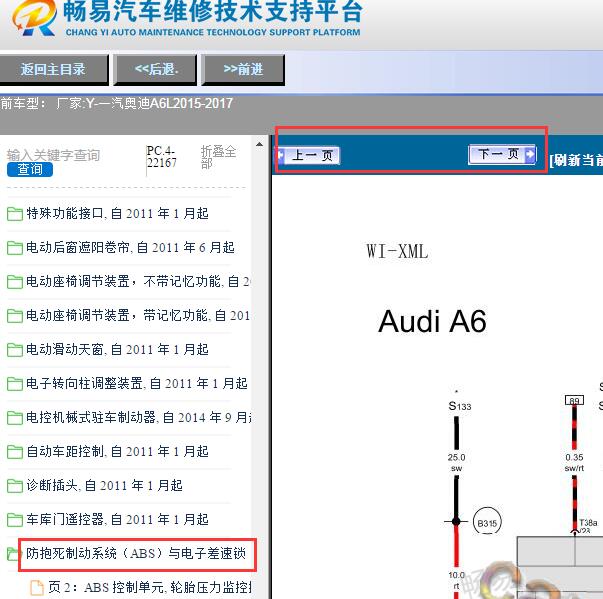Open folder icon for 特殊功能接口
Screen dimensions: 603x599
15,214
